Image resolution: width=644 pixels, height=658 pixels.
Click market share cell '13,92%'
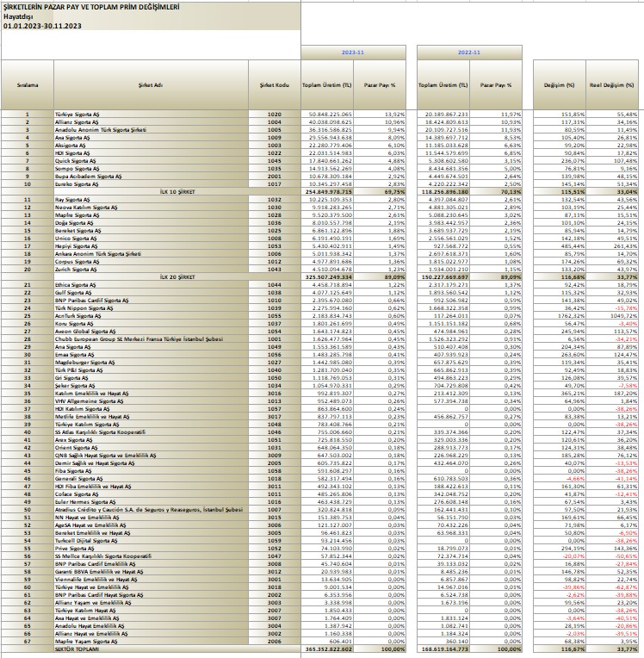[380, 115]
